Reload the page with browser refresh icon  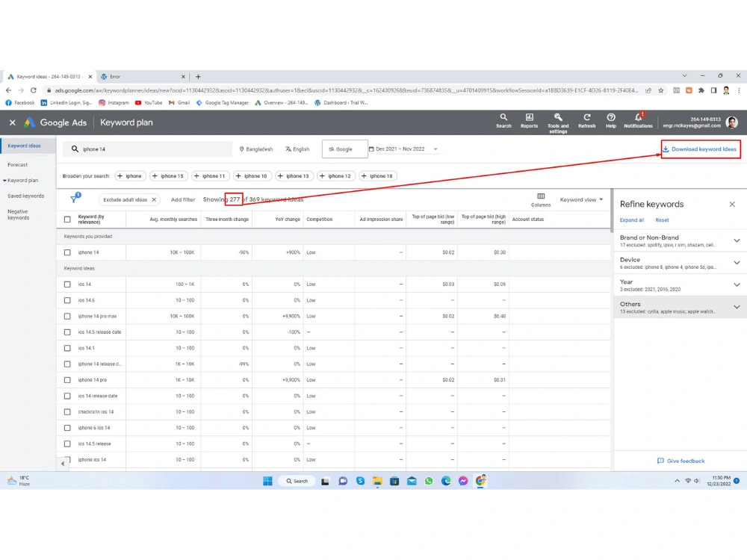[34, 90]
